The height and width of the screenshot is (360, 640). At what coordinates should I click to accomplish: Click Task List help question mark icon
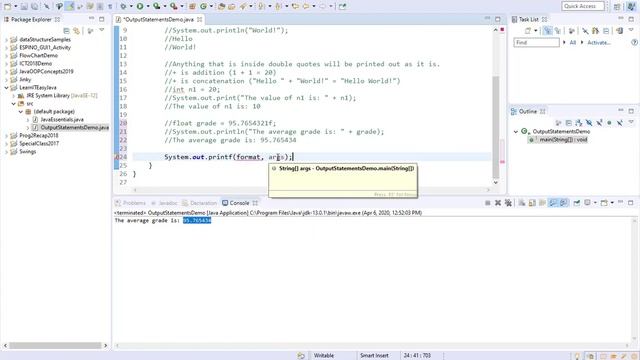pos(634,42)
